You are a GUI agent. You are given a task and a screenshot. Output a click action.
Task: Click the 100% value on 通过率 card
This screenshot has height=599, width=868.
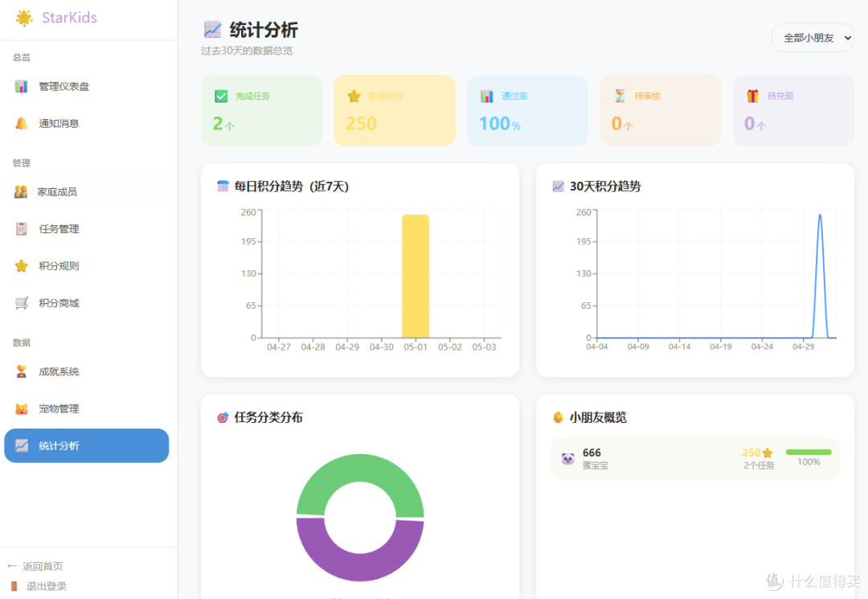pyautogui.click(x=500, y=124)
